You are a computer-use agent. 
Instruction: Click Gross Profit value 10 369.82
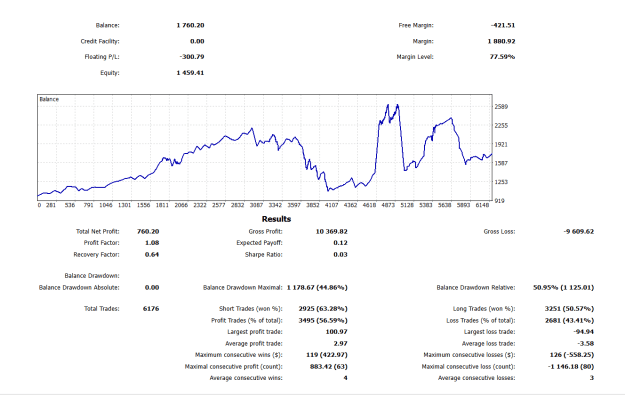pyautogui.click(x=332, y=231)
